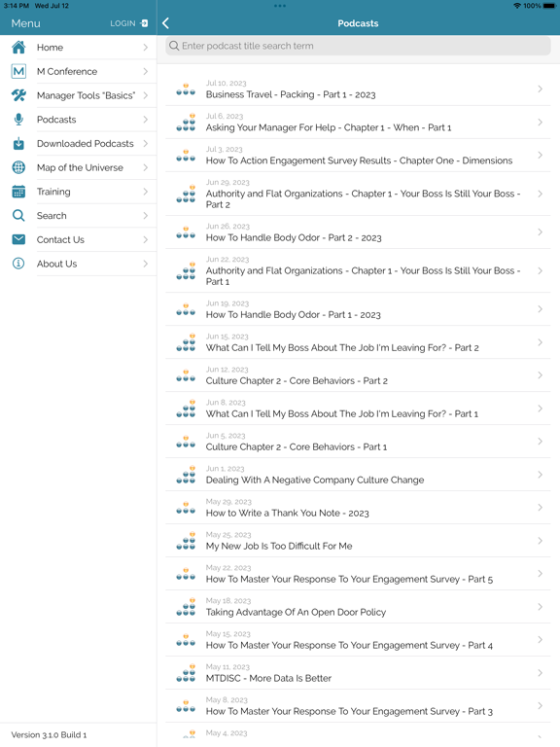Viewport: 560px width, 747px height.
Task: Tap the chevron for Culture Chapter 2 - Core Behaviors - Part 2
Action: pos(540,375)
